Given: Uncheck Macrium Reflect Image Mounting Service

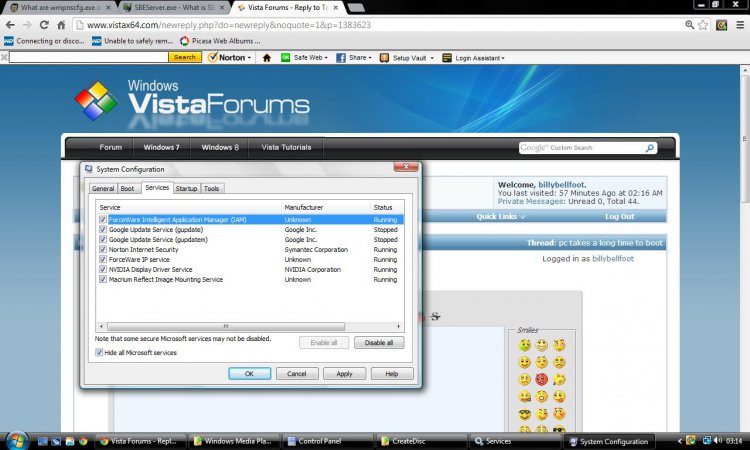Looking at the screenshot, I should pyautogui.click(x=103, y=279).
